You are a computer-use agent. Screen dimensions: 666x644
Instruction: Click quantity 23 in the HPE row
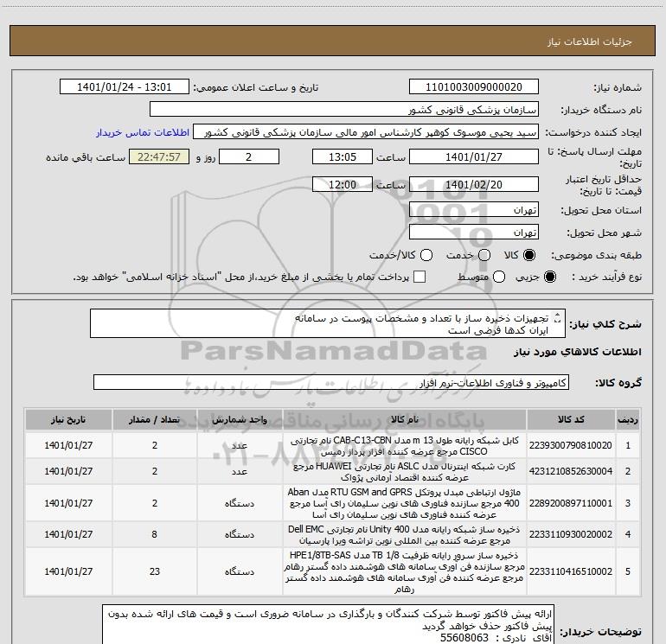pos(155,571)
